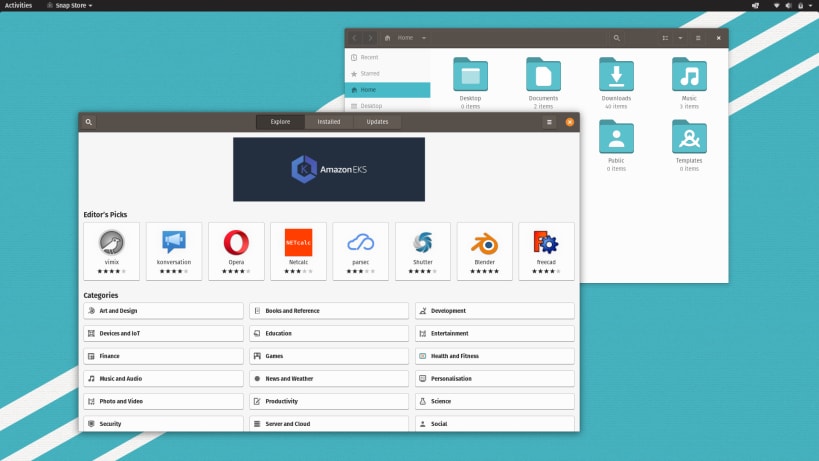Open the Opera app tile
This screenshot has height=461, width=819.
(x=236, y=251)
